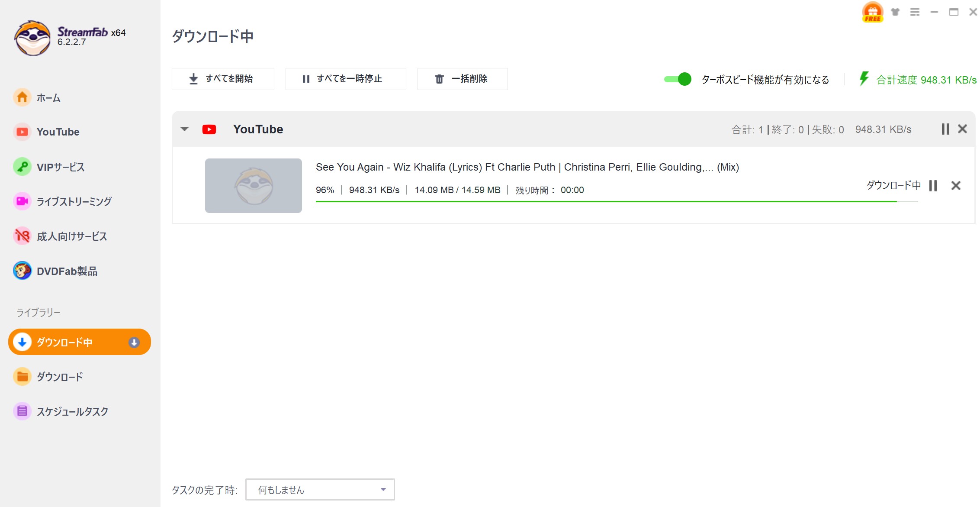
Task: Remove the YouTube download group
Action: click(963, 129)
